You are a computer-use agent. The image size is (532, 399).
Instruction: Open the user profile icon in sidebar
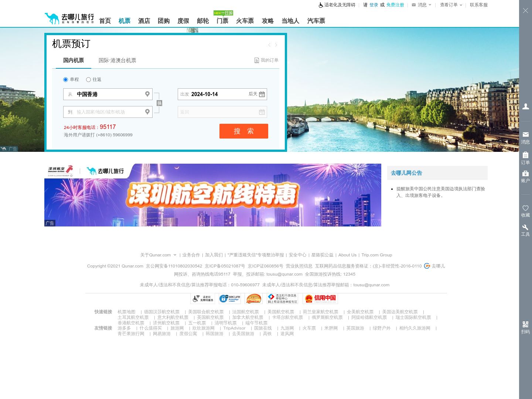[525, 106]
